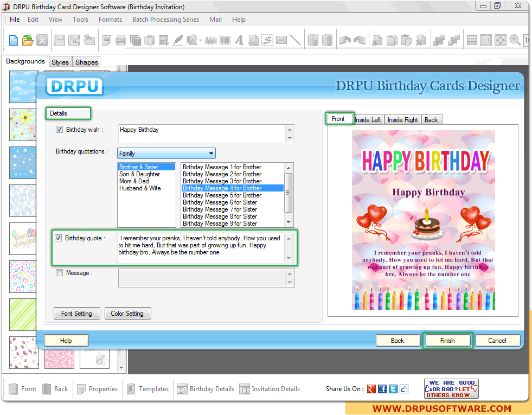532x415 pixels.
Task: Click the Font Setting button
Action: (x=76, y=314)
